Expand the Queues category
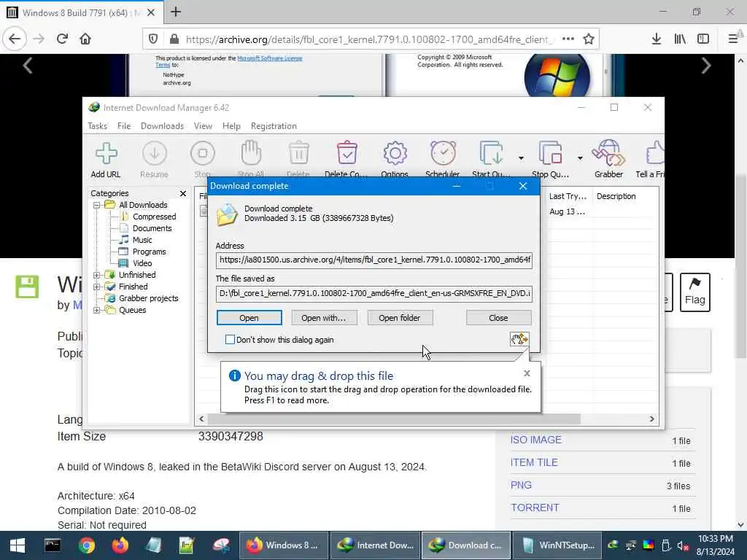The height and width of the screenshot is (560, 747). click(97, 310)
